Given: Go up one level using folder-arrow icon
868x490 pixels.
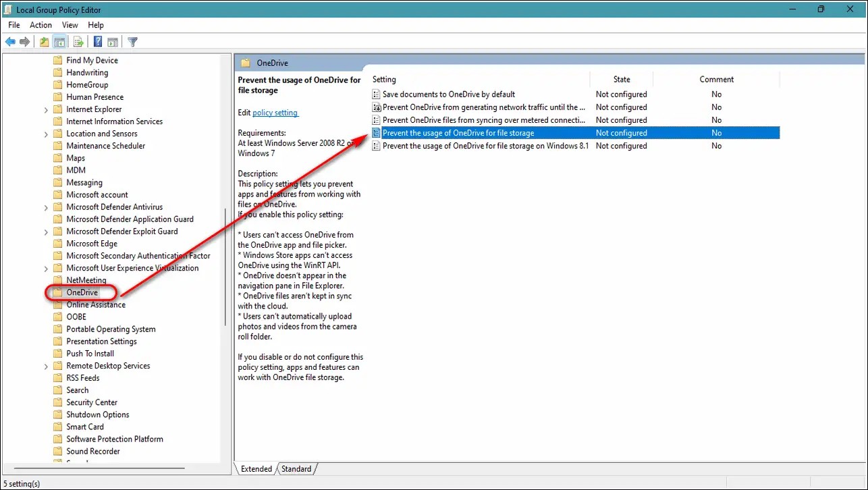Looking at the screenshot, I should click(44, 42).
